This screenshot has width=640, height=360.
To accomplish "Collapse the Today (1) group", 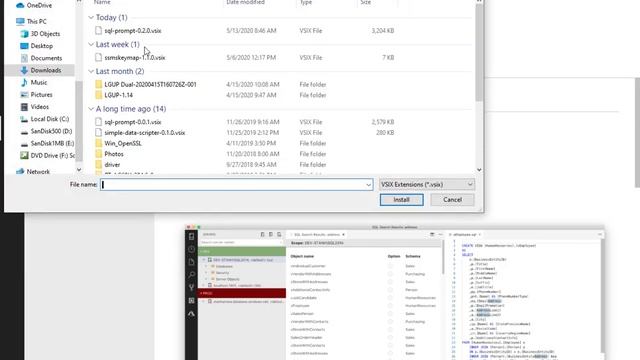I will [x=91, y=18].
